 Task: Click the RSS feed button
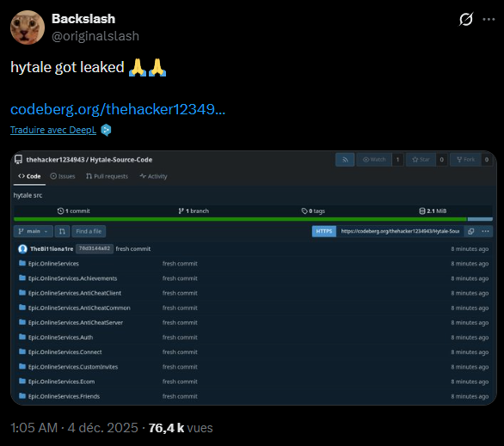coord(345,160)
